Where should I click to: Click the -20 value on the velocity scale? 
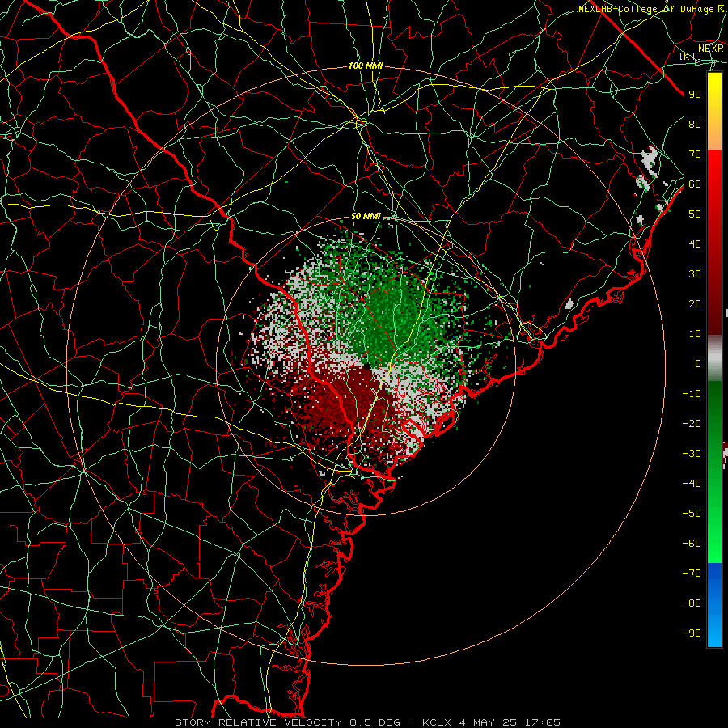[692, 423]
